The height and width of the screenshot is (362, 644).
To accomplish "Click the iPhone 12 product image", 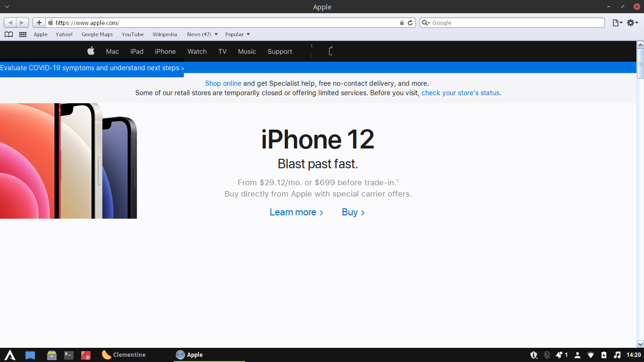I will click(68, 161).
